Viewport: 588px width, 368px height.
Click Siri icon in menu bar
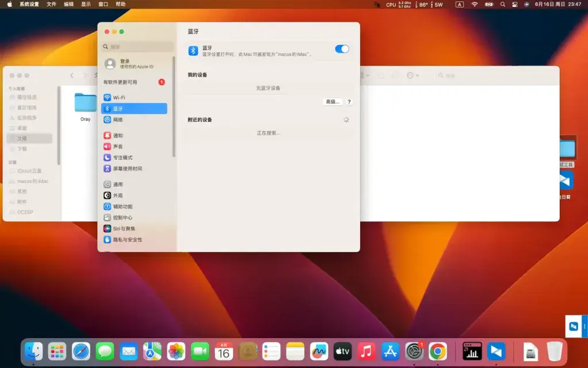[527, 4]
